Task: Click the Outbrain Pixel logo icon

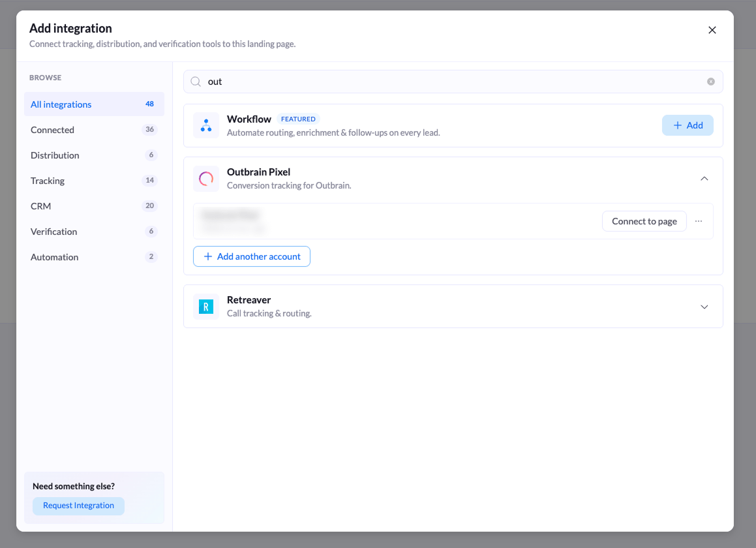Action: [x=206, y=179]
